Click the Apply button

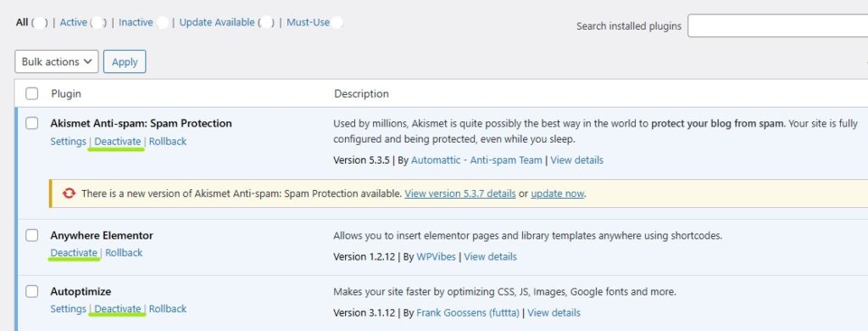coord(125,62)
